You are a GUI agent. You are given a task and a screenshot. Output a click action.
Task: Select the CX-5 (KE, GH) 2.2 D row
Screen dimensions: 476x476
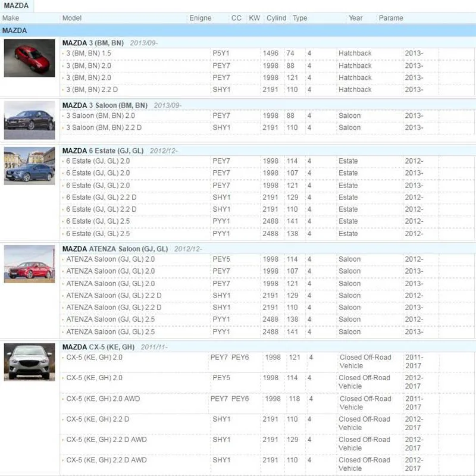coord(267,424)
